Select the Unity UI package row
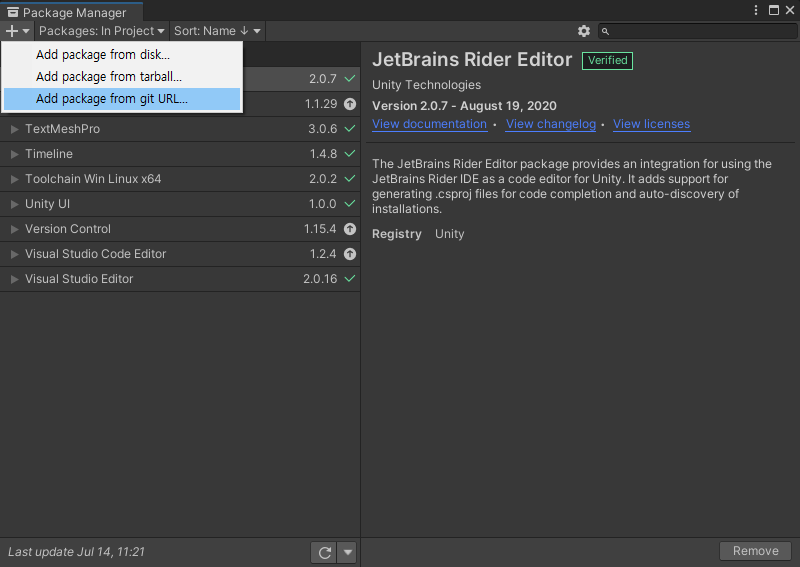This screenshot has width=800, height=567. 180,204
